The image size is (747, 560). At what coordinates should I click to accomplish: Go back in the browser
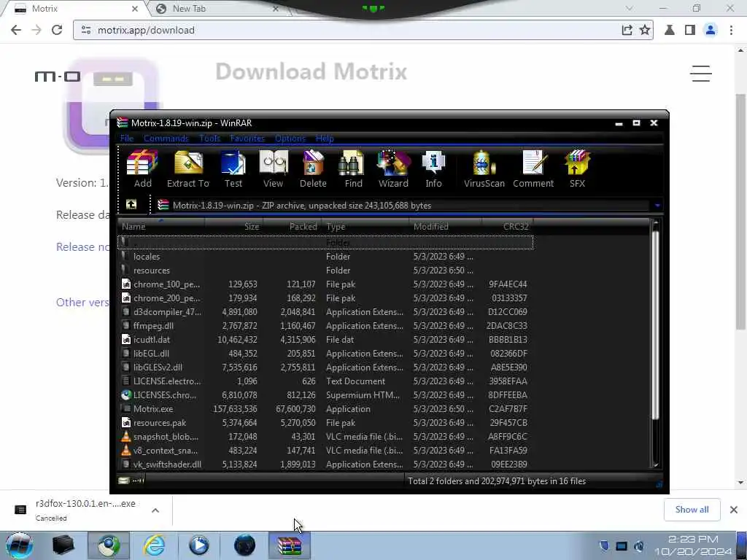[16, 30]
